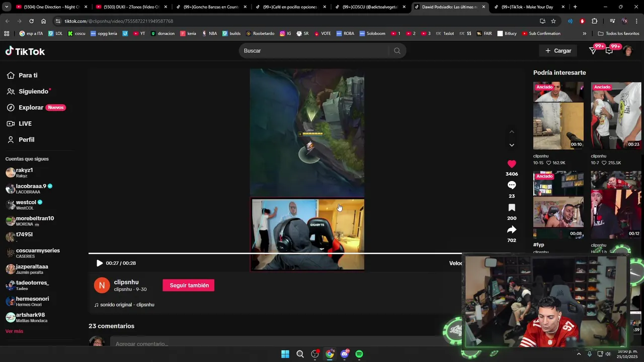Click the TikTok logo
This screenshot has height=362, width=644.
tap(25, 51)
